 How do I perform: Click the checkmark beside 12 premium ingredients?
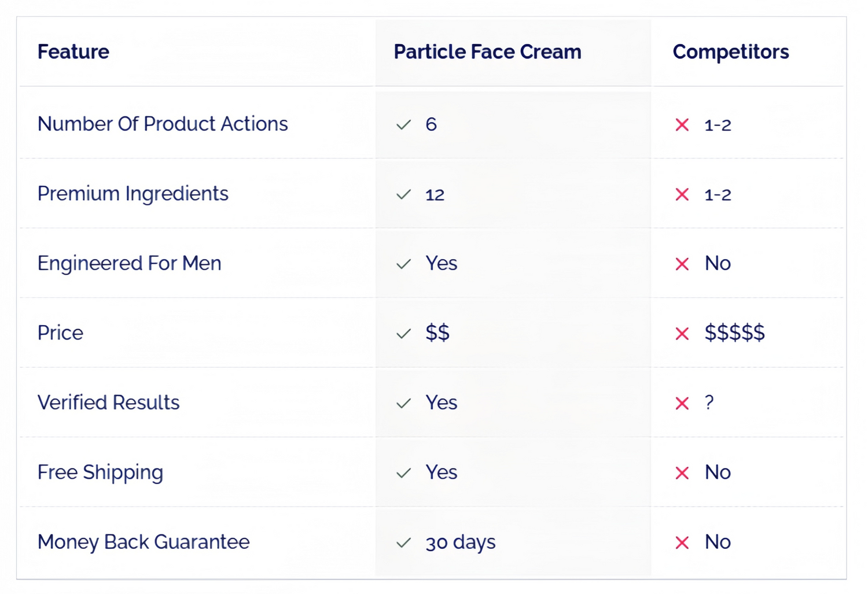click(x=403, y=194)
